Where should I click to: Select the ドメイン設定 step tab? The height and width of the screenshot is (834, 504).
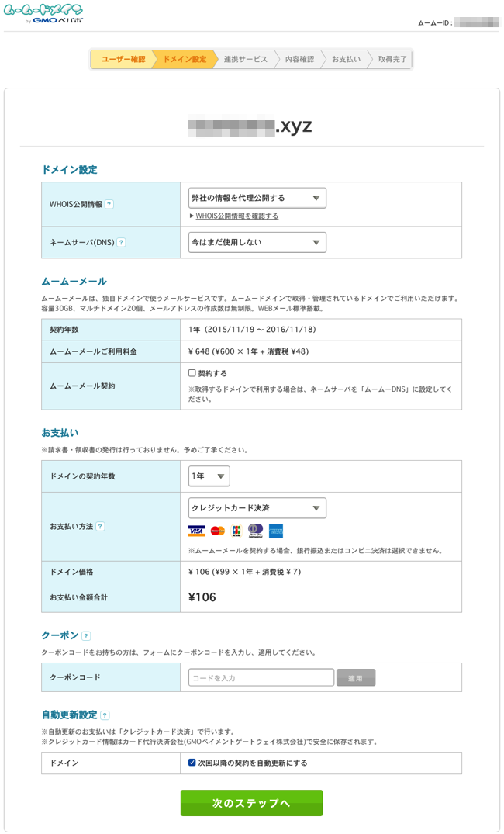point(184,60)
